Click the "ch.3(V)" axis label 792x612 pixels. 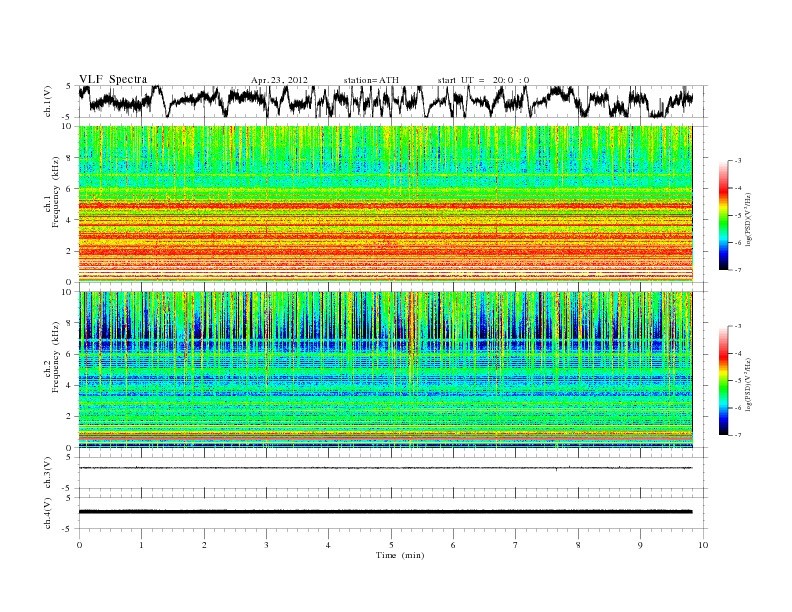pos(47,473)
